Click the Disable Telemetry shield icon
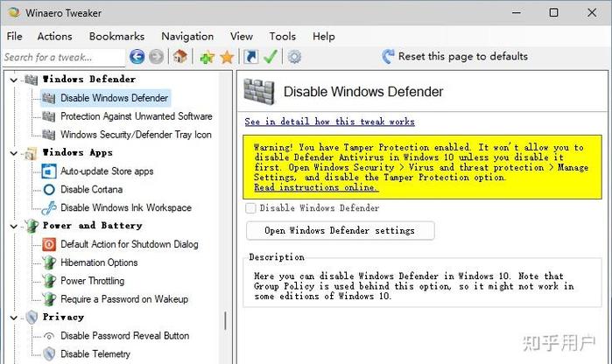 point(49,354)
